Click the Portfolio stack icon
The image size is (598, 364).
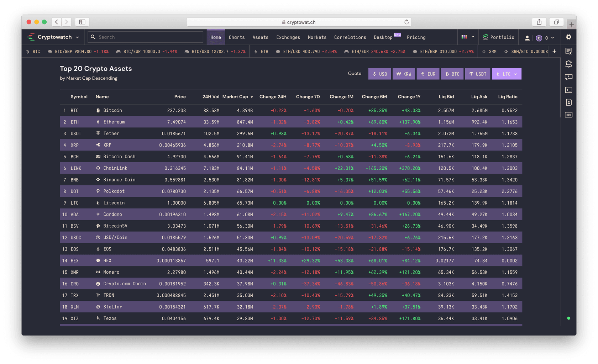coord(485,37)
